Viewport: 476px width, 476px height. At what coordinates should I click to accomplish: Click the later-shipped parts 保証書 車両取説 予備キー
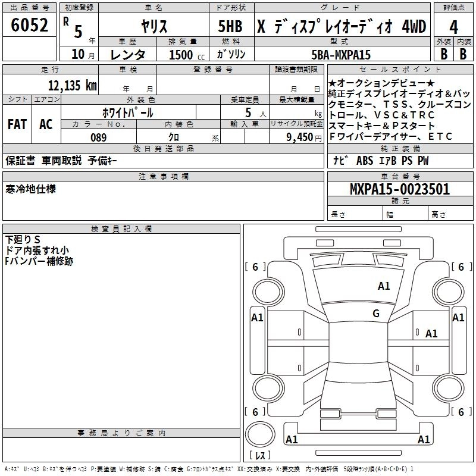point(61,161)
